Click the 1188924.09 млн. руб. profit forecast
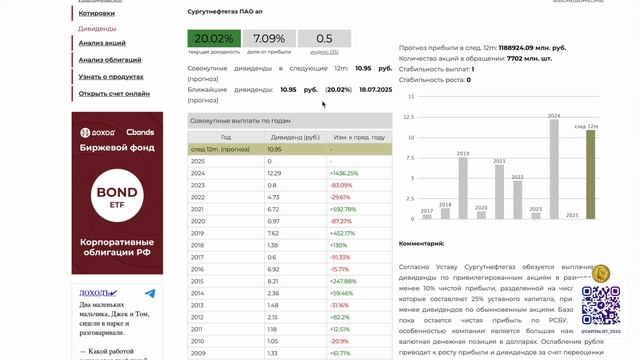 coord(532,48)
